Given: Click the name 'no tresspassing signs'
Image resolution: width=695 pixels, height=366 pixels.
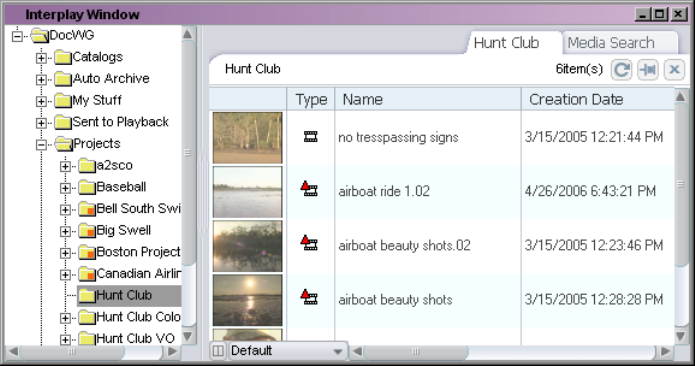Looking at the screenshot, I should tap(398, 137).
